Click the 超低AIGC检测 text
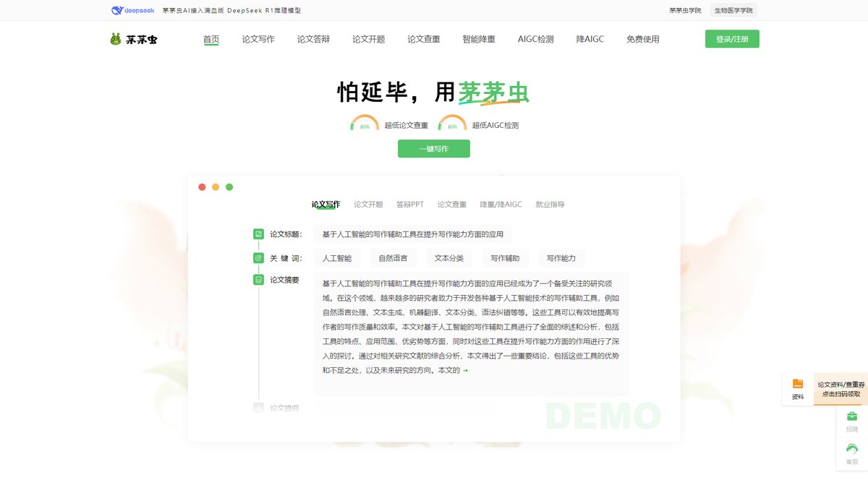The width and height of the screenshot is (868, 488). click(x=495, y=125)
